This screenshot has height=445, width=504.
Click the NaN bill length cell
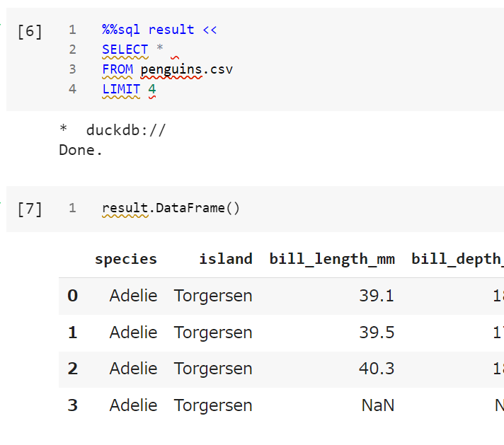378,405
